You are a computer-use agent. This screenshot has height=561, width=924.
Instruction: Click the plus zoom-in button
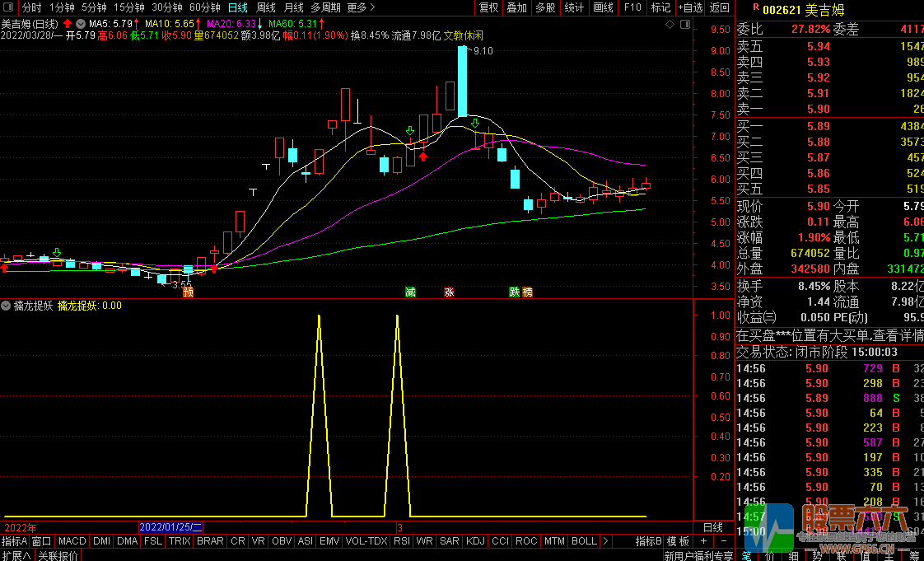pyautogui.click(x=703, y=541)
